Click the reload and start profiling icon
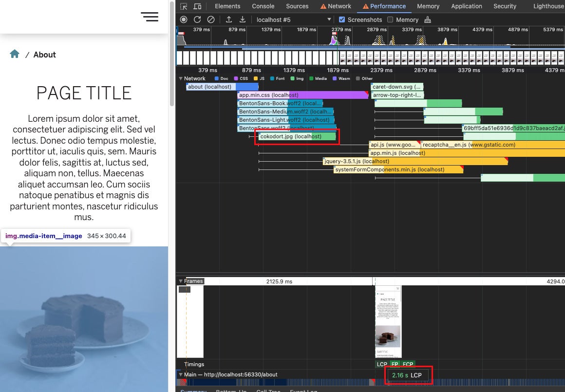 coord(197,19)
